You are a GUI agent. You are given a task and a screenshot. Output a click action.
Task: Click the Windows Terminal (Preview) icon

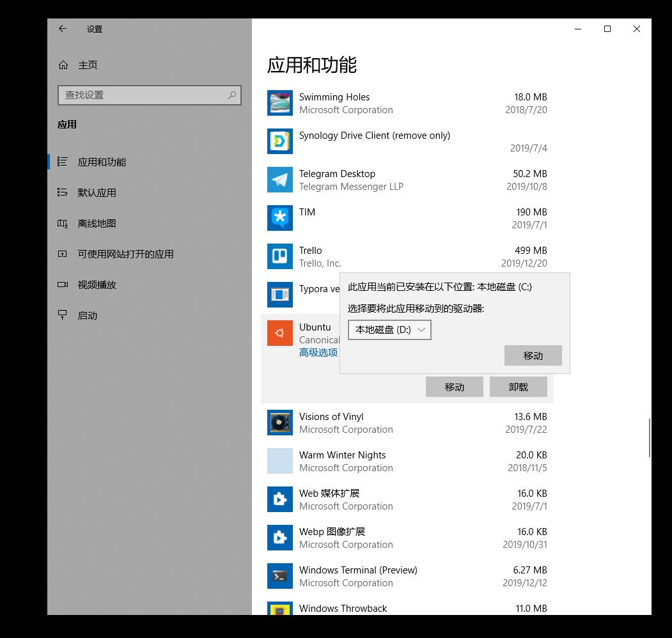point(280,576)
